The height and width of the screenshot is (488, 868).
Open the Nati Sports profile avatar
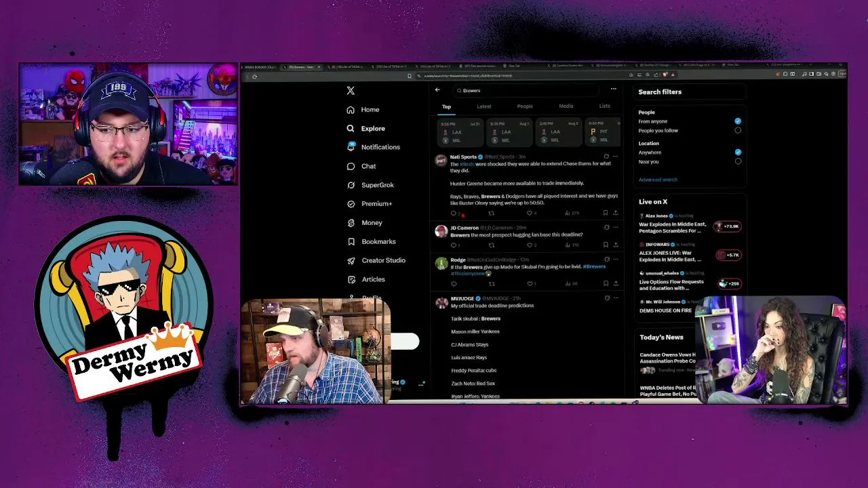click(441, 161)
